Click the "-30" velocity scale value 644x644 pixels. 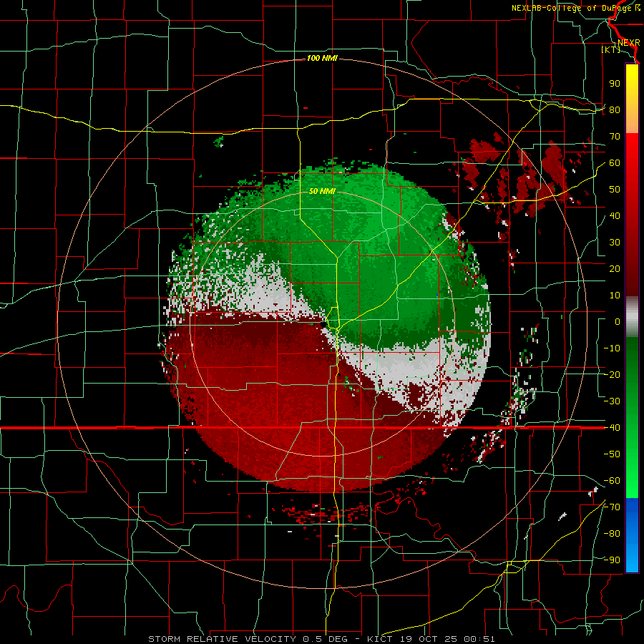(612, 401)
